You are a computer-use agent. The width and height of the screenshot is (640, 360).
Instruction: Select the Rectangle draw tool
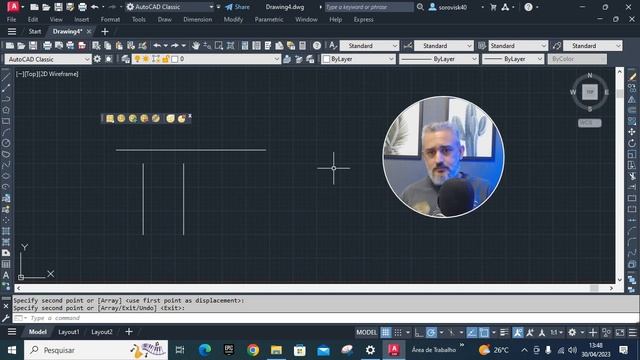tap(6, 121)
